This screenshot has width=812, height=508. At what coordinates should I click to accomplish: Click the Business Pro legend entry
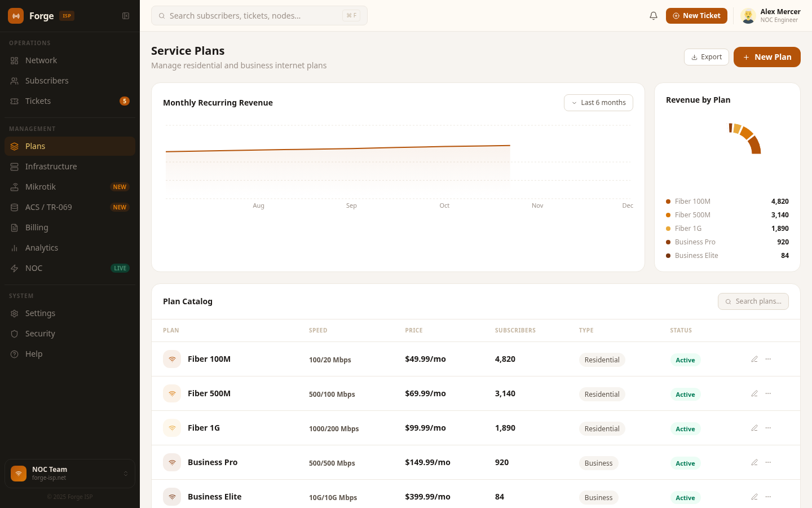click(x=727, y=242)
